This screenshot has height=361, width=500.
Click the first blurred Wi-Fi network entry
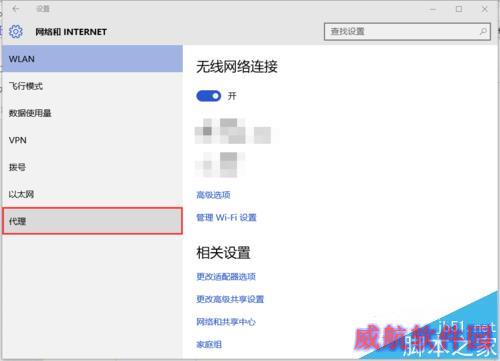click(233, 131)
